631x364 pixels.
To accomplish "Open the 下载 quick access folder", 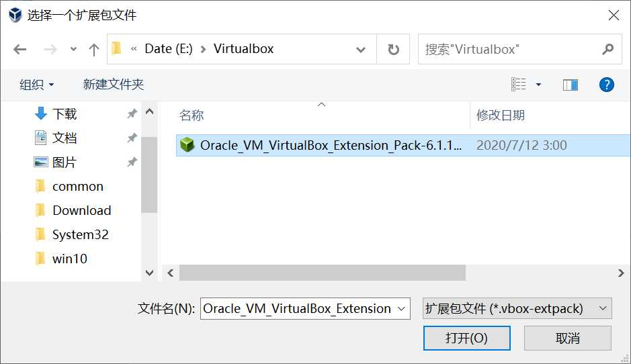I will point(65,113).
